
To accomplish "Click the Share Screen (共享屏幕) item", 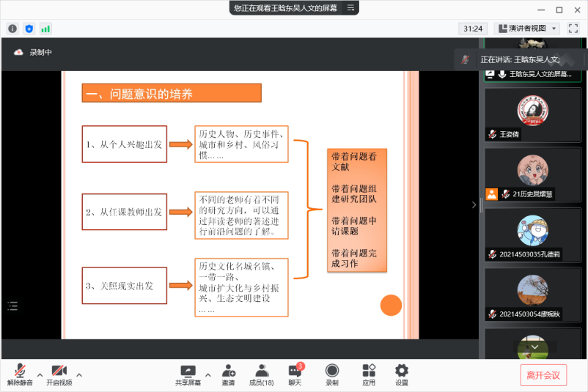I will tap(188, 374).
